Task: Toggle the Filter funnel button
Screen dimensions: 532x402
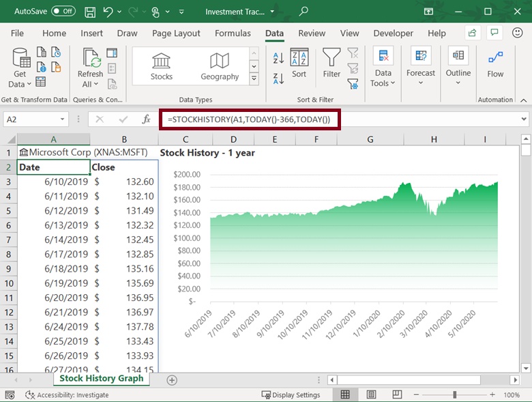Action: pos(331,63)
